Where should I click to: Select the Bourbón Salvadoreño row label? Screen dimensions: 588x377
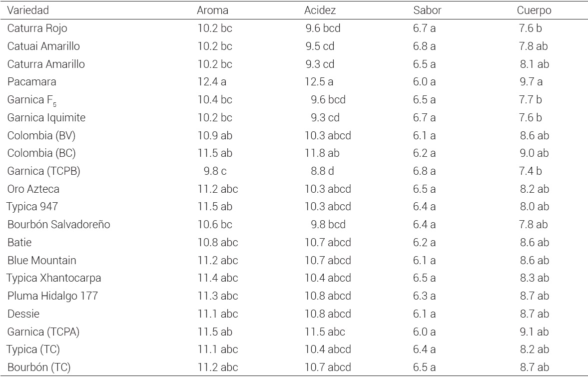(58, 225)
